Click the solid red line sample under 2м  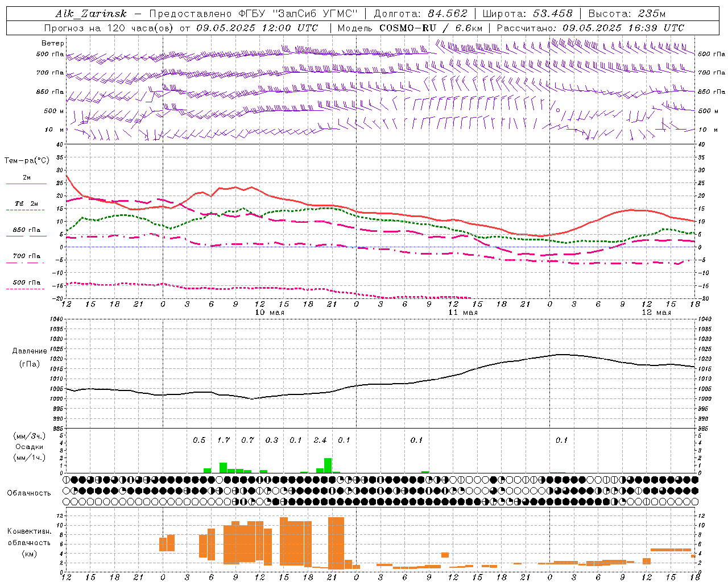coord(26,184)
